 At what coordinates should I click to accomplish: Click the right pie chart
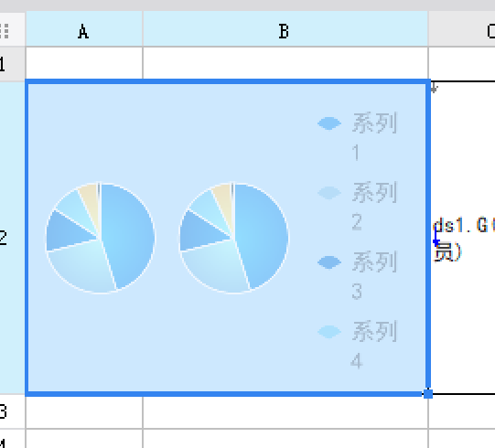[233, 239]
